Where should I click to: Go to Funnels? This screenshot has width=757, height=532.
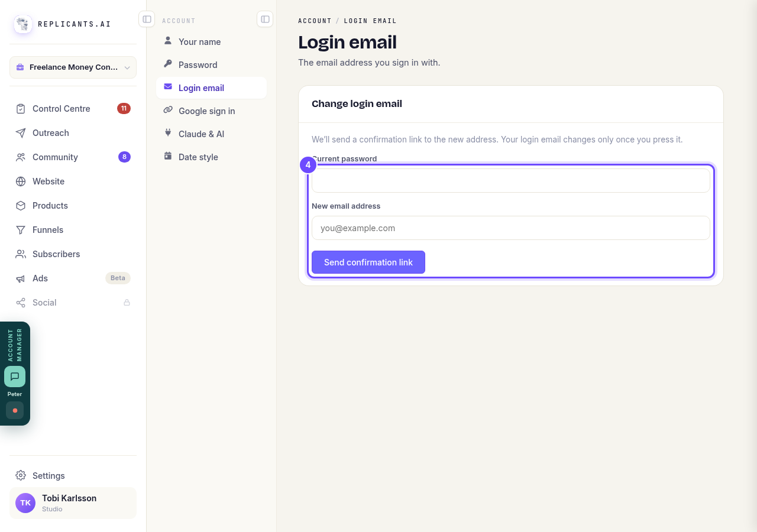(73, 230)
